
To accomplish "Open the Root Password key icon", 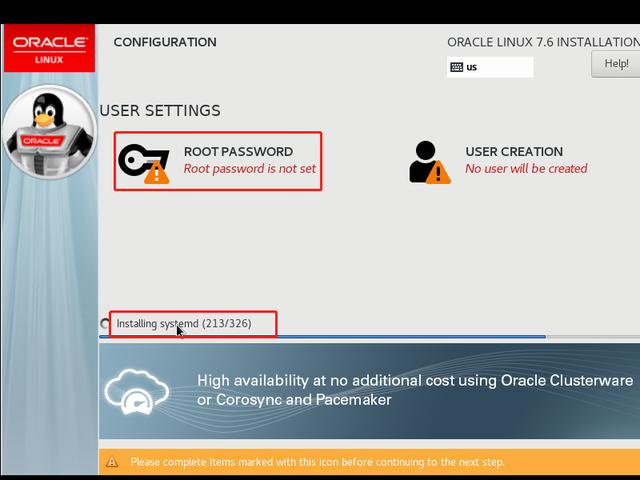I will (x=144, y=164).
